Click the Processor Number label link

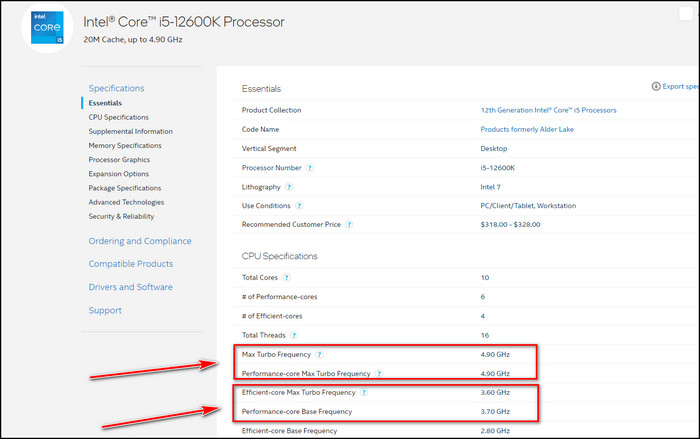(x=271, y=168)
